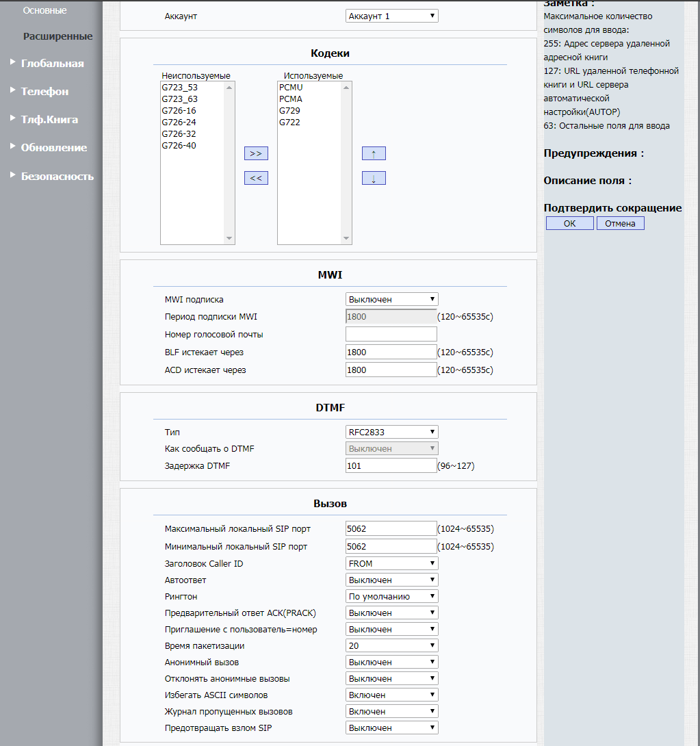Select PCMU in used codecs

click(309, 87)
